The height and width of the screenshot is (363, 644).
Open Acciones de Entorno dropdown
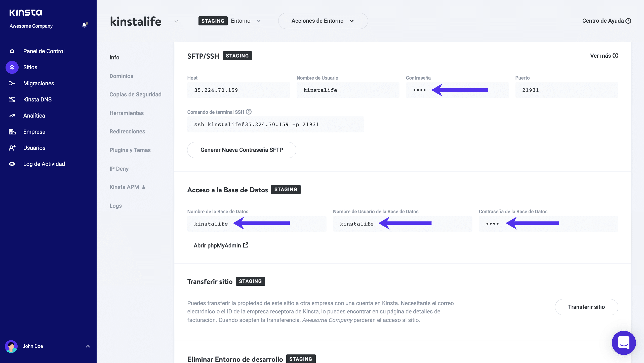pyautogui.click(x=323, y=21)
